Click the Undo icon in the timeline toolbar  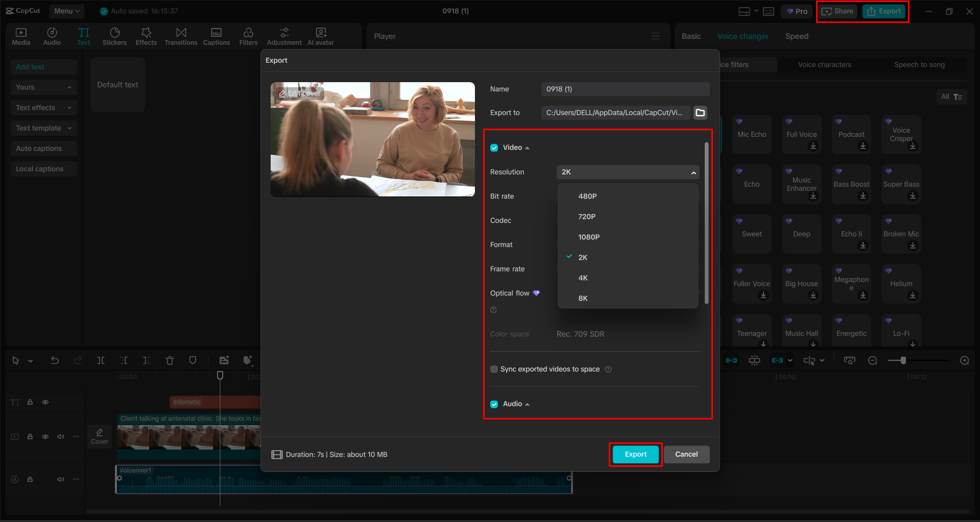55,360
